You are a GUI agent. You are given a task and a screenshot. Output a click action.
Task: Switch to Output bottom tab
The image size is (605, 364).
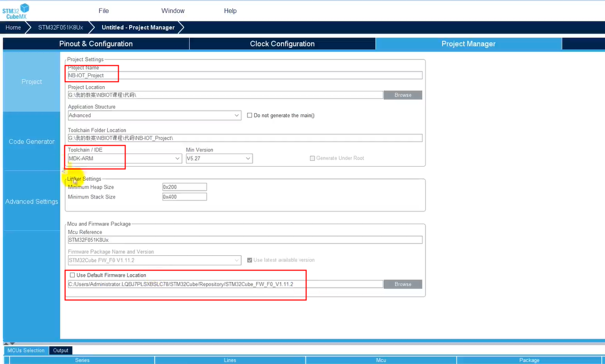(61, 350)
